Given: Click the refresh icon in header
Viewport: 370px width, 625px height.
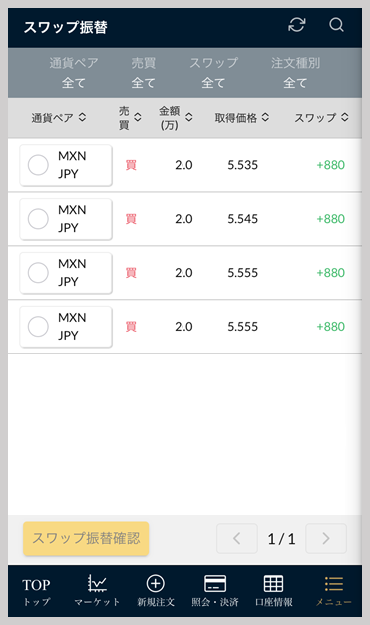Looking at the screenshot, I should (297, 25).
